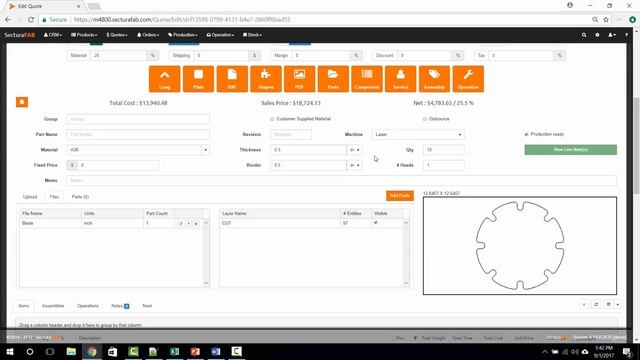Open the Orders menu
640x360 pixels.
(x=148, y=35)
